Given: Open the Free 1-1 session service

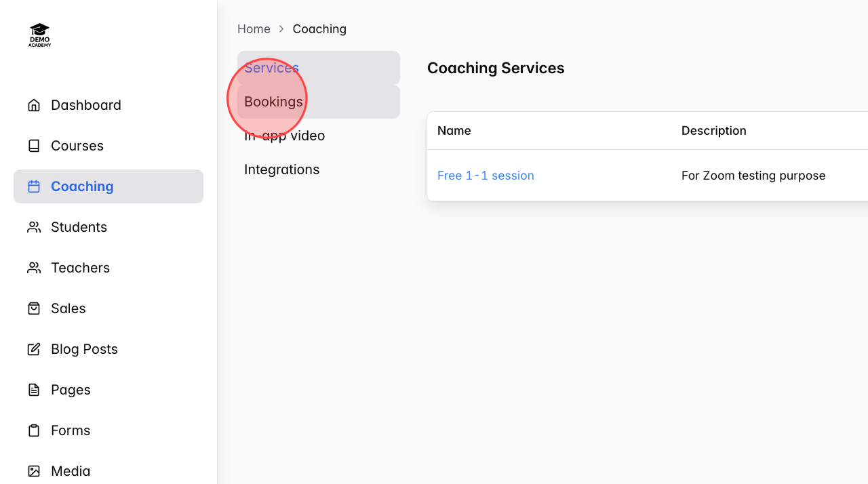Looking at the screenshot, I should click(486, 176).
